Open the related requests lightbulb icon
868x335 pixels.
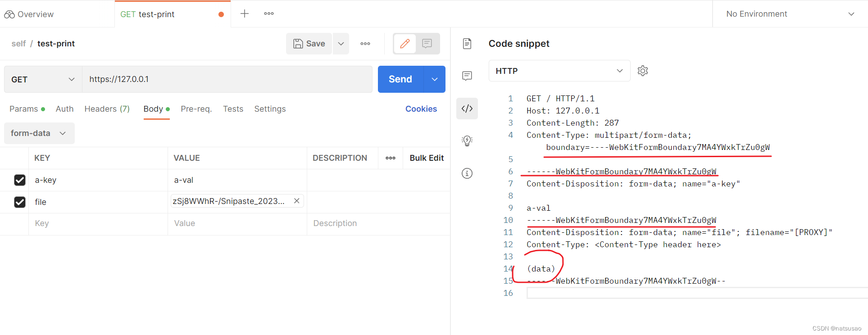point(467,141)
